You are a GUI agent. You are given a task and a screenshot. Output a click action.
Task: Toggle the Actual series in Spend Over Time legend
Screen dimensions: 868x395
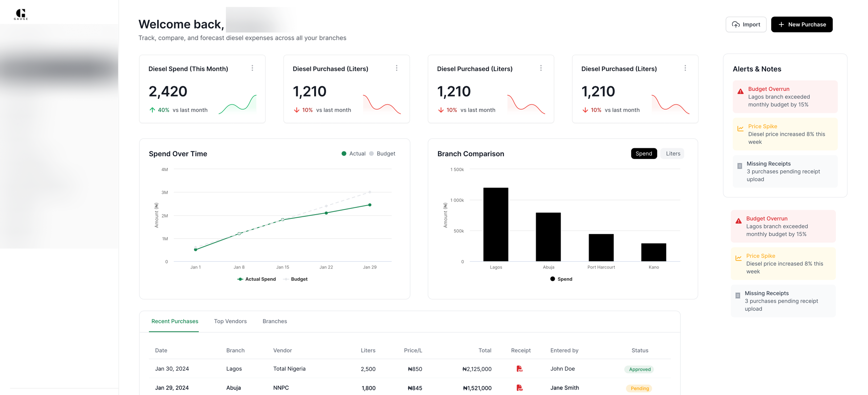[x=354, y=153]
